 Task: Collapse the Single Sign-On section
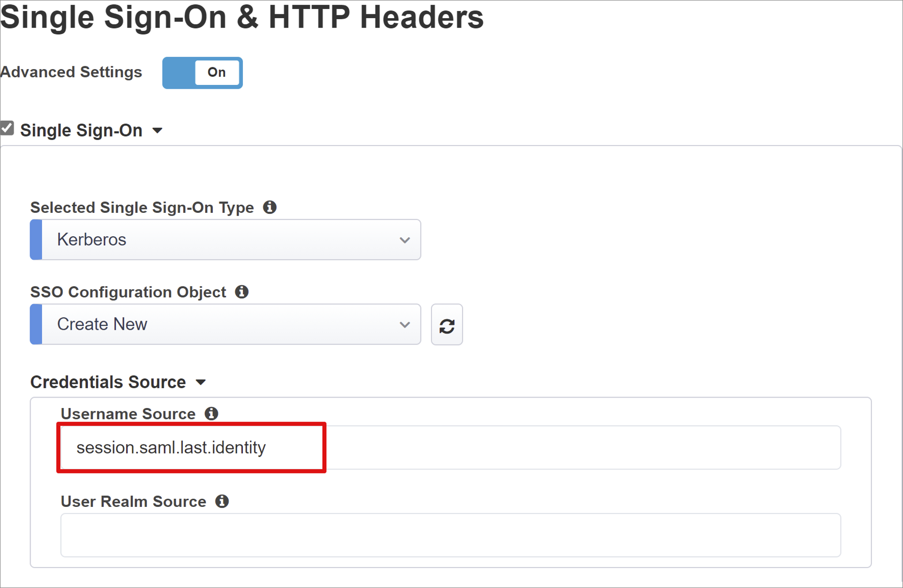pyautogui.click(x=158, y=130)
